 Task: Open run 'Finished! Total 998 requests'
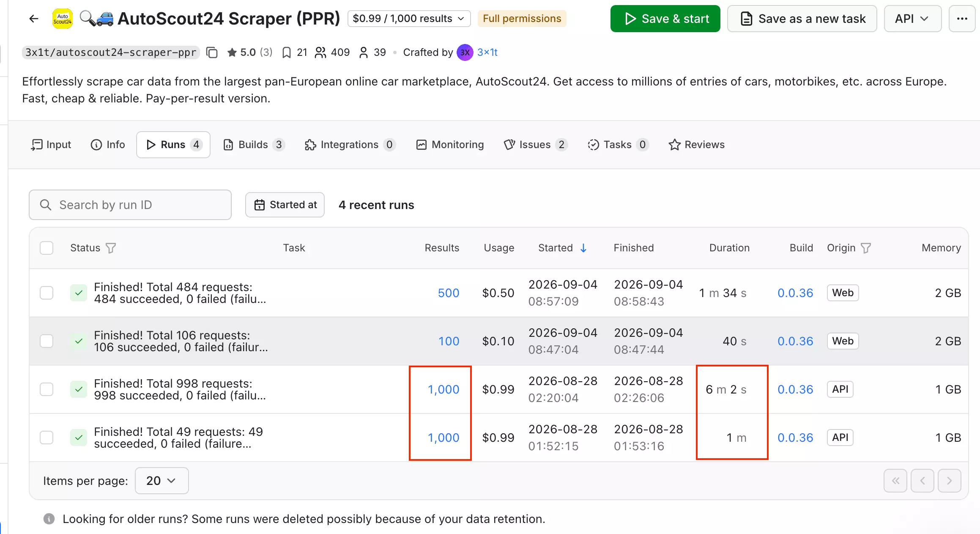click(x=180, y=389)
